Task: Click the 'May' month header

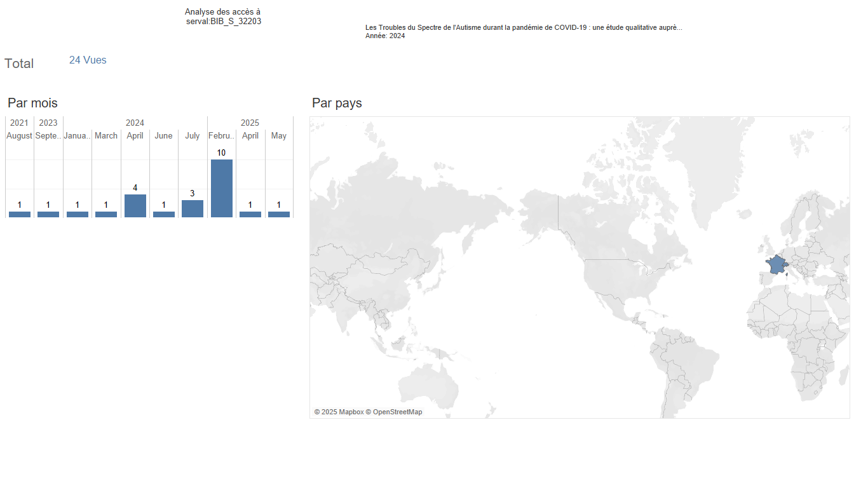Action: coord(279,135)
